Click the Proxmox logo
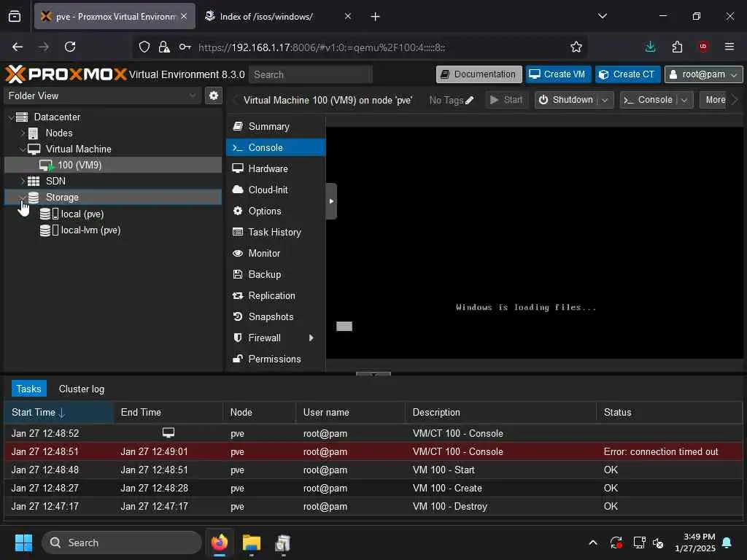 click(x=66, y=74)
